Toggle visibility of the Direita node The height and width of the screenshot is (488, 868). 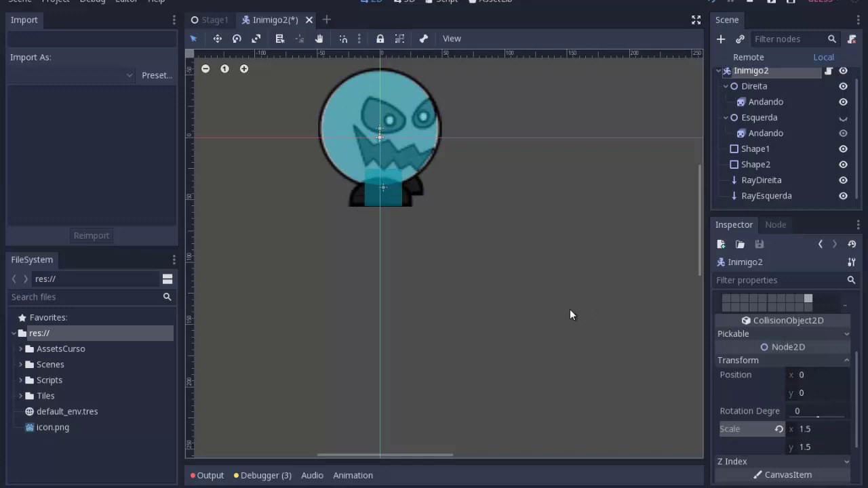(x=843, y=86)
